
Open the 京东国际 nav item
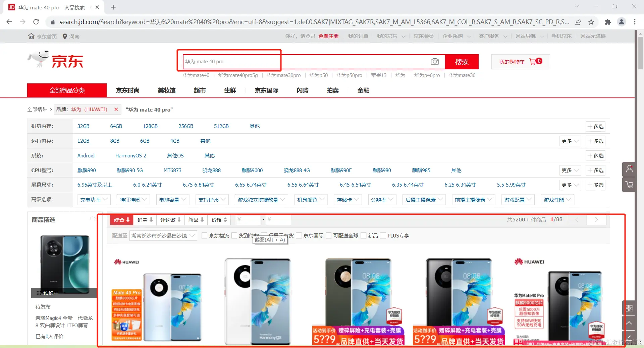point(266,90)
